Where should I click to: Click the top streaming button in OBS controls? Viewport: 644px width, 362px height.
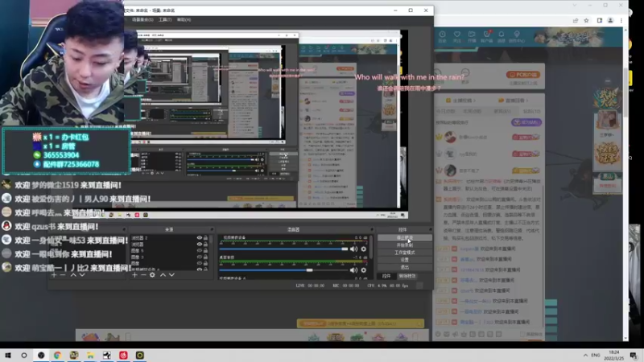[405, 237]
